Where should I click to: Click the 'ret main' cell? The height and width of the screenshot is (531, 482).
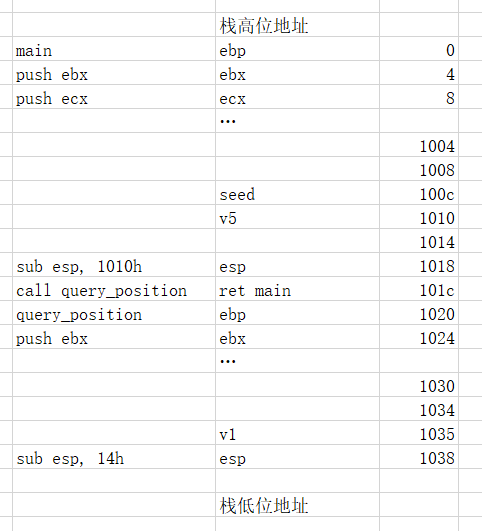[x=297, y=289]
